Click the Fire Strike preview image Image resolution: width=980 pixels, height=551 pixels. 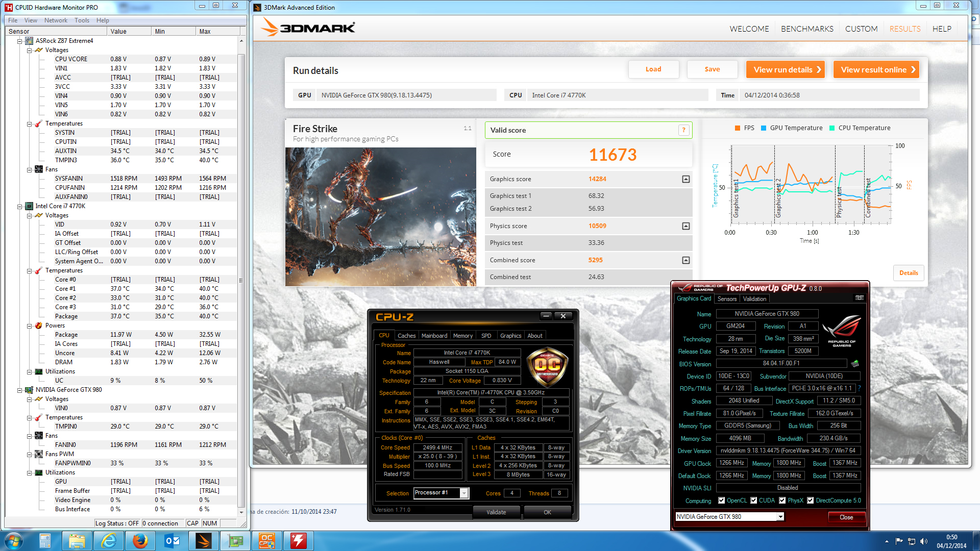point(381,217)
